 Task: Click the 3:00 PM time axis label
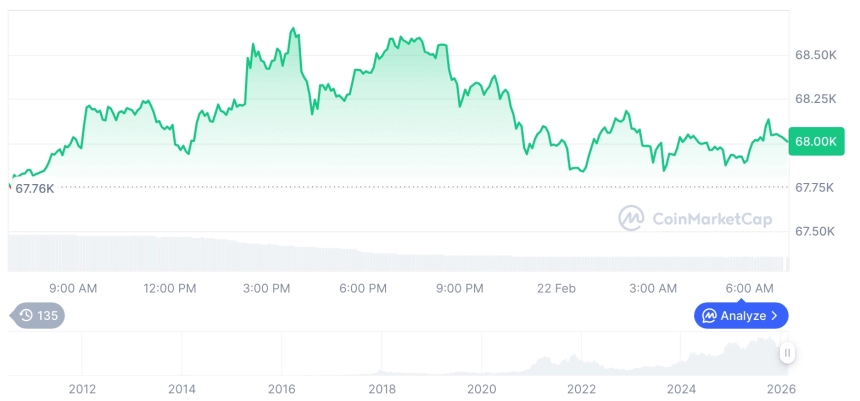coord(267,288)
